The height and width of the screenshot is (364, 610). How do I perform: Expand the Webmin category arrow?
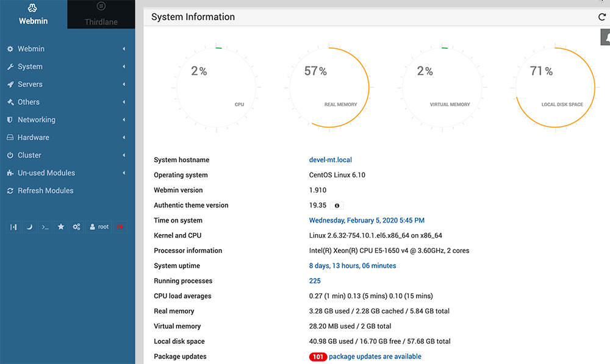124,49
